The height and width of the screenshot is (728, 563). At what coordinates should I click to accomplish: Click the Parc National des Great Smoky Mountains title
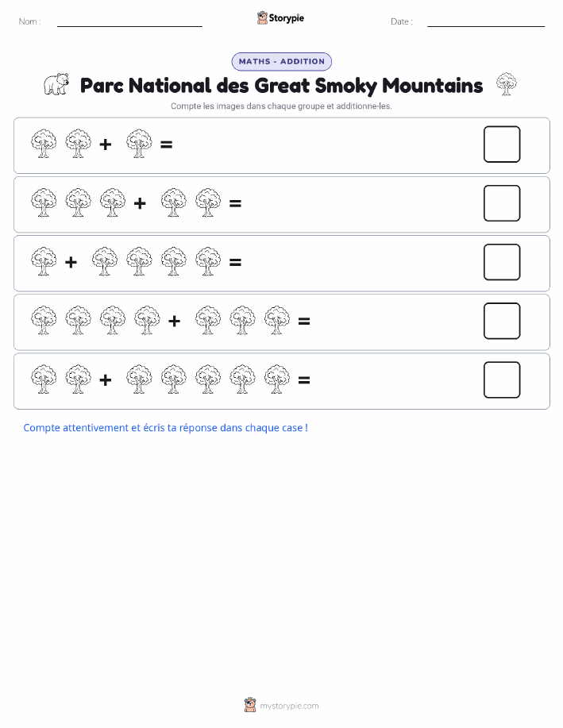pyautogui.click(x=281, y=86)
